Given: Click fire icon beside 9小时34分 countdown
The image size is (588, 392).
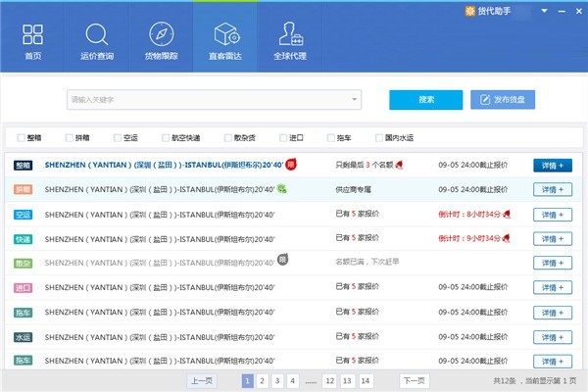Looking at the screenshot, I should pos(507,238).
